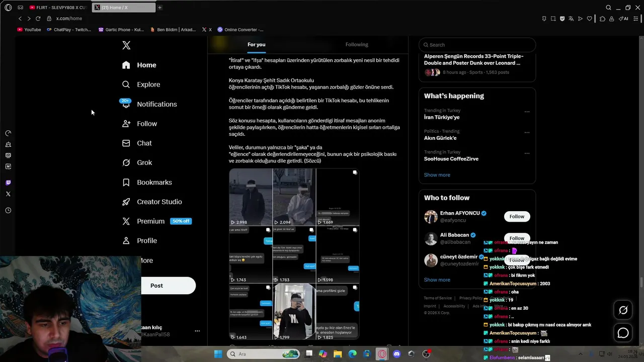The width and height of the screenshot is (644, 362).
Task: Open the Terms of Service footer link
Action: coord(438,298)
